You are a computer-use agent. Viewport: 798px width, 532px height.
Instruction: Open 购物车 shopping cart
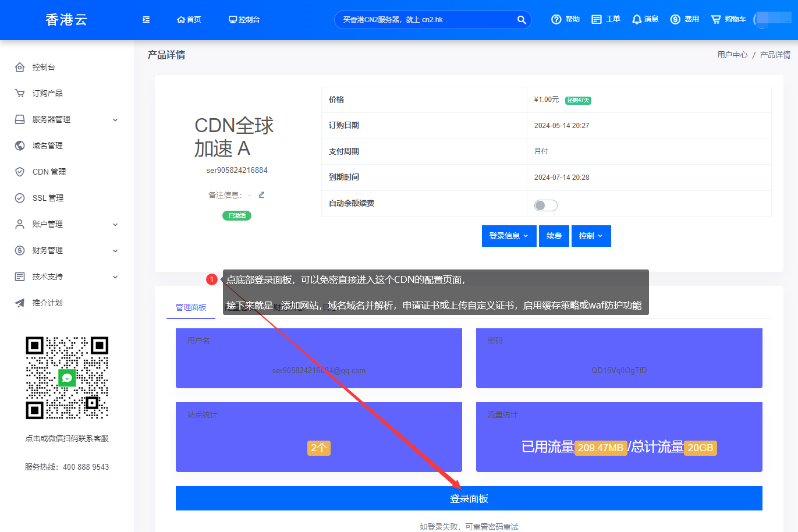click(x=728, y=19)
